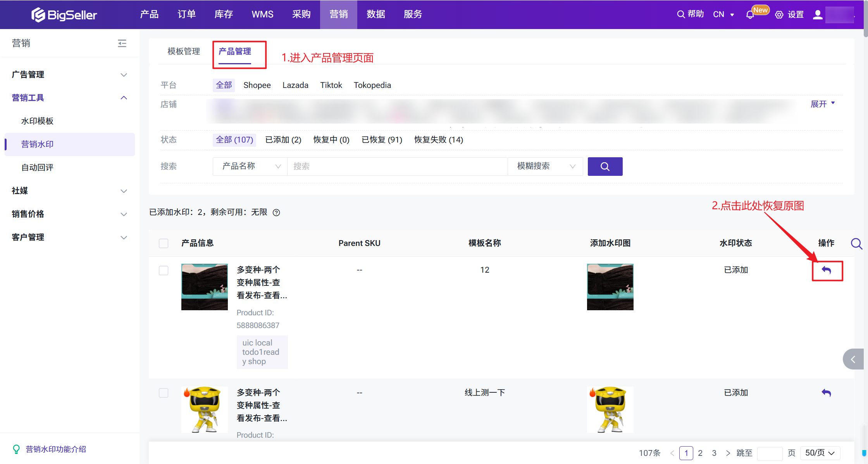This screenshot has height=464, width=868.
Task: Tick the first product row checkbox
Action: pyautogui.click(x=164, y=270)
